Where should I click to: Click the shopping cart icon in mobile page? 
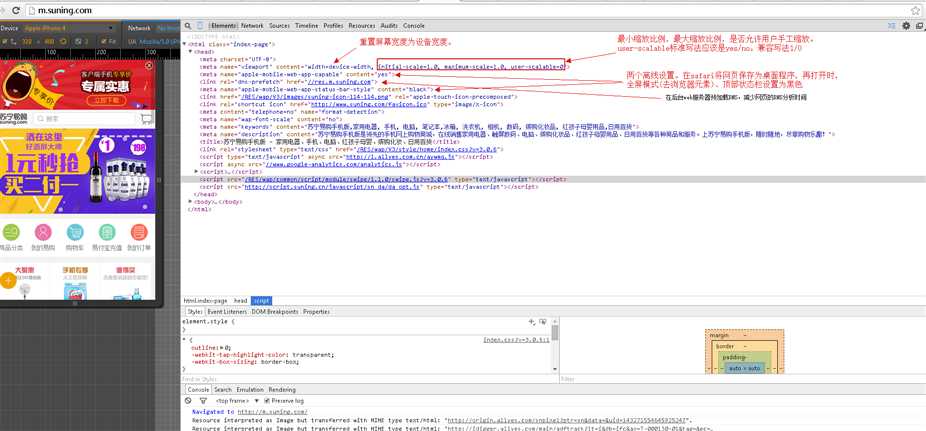[x=146, y=119]
